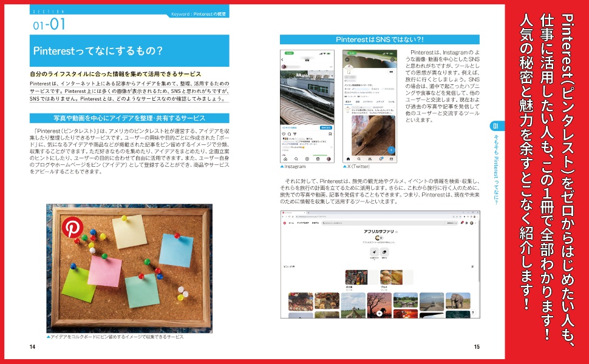Click the page number 15

477,347
